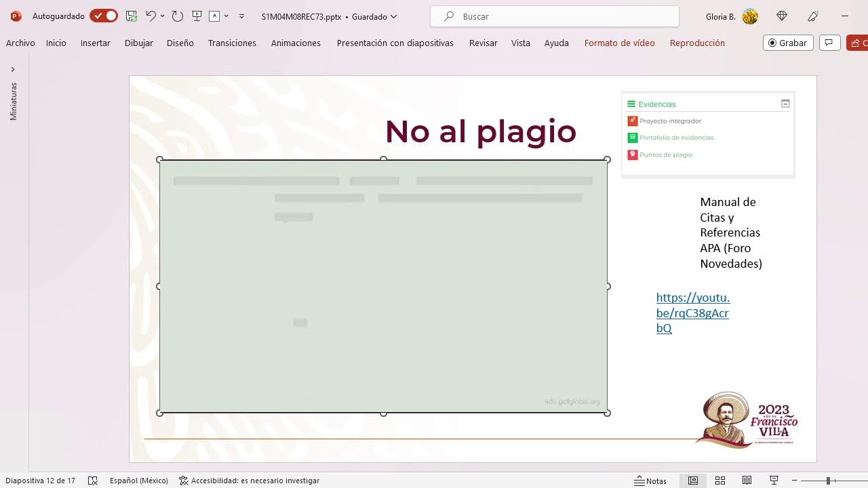Open the Vista tab
The height and width of the screenshot is (488, 868).
coord(521,43)
